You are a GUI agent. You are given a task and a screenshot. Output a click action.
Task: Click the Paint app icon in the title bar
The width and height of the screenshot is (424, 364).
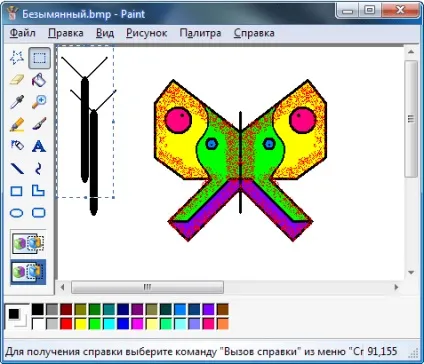click(x=12, y=14)
